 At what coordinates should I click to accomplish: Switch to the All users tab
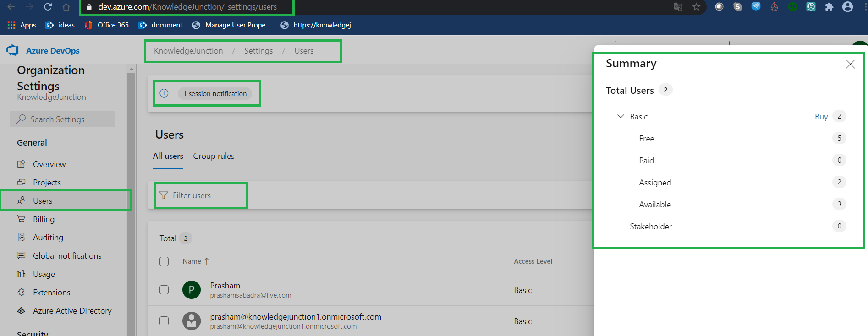click(x=168, y=156)
